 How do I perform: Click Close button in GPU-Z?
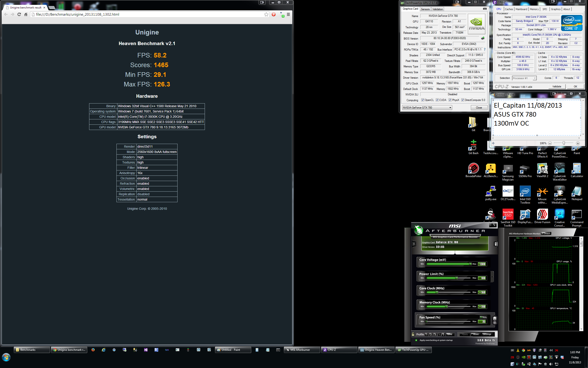pyautogui.click(x=479, y=108)
